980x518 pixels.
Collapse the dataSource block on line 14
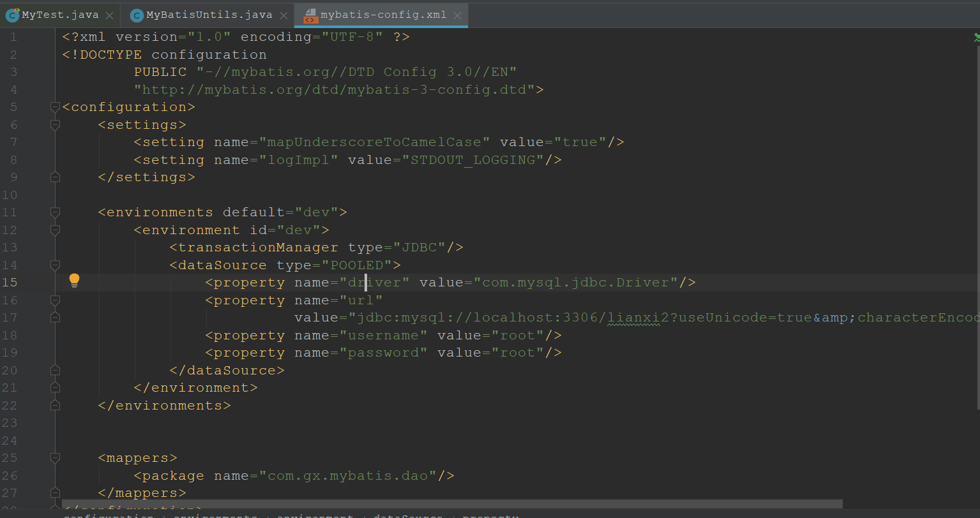(x=55, y=265)
